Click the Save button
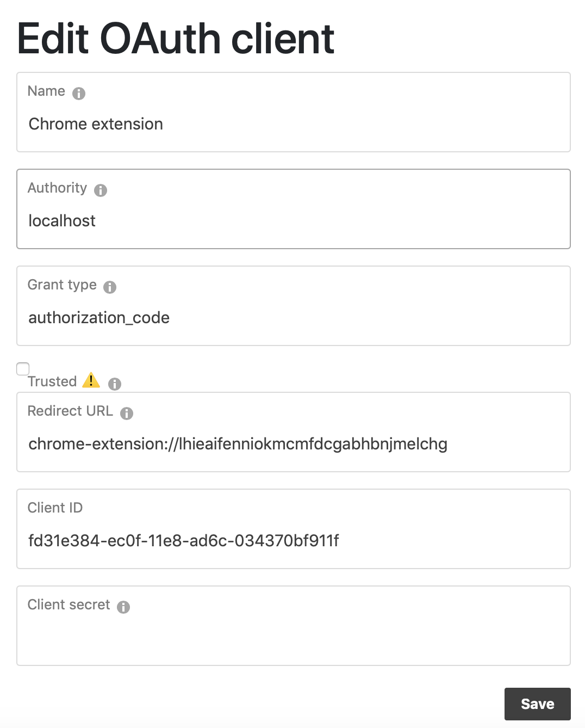585x728 pixels. [537, 704]
